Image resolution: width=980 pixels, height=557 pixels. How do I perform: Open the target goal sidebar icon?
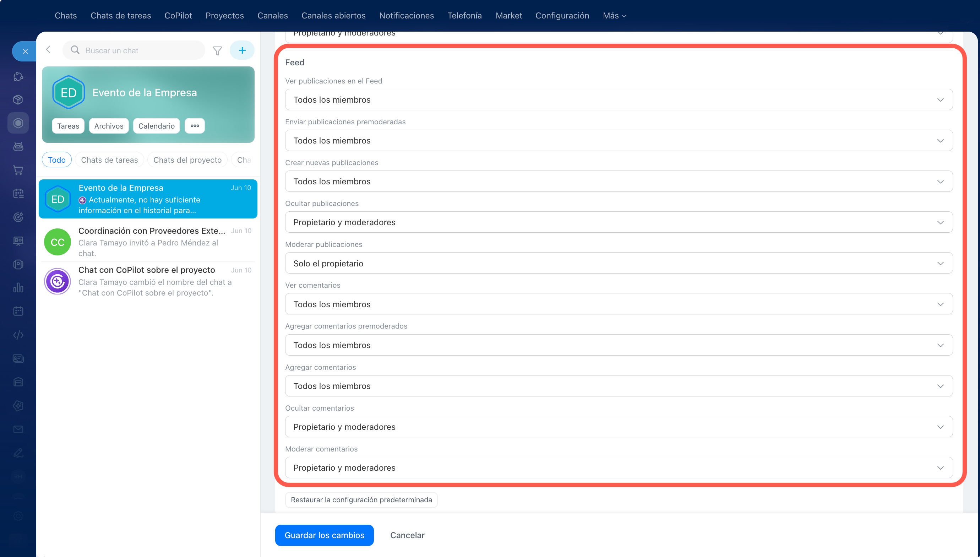[x=18, y=217]
